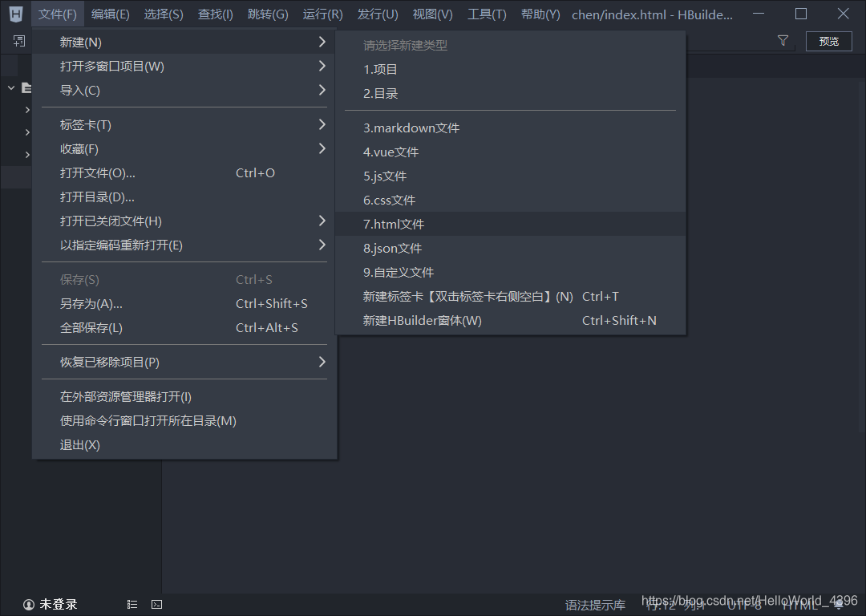Collapse the project root with its down chevron

[11, 87]
